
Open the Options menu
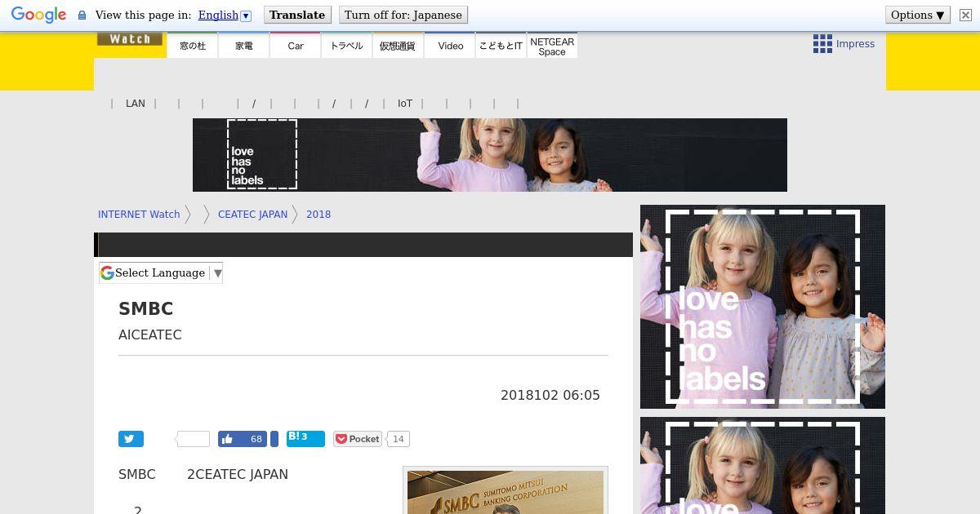coord(917,15)
